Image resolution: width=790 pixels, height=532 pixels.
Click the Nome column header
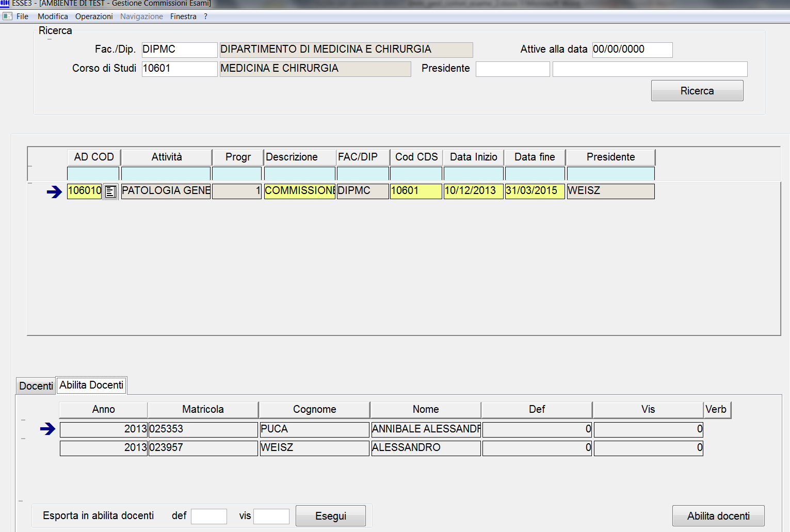426,410
